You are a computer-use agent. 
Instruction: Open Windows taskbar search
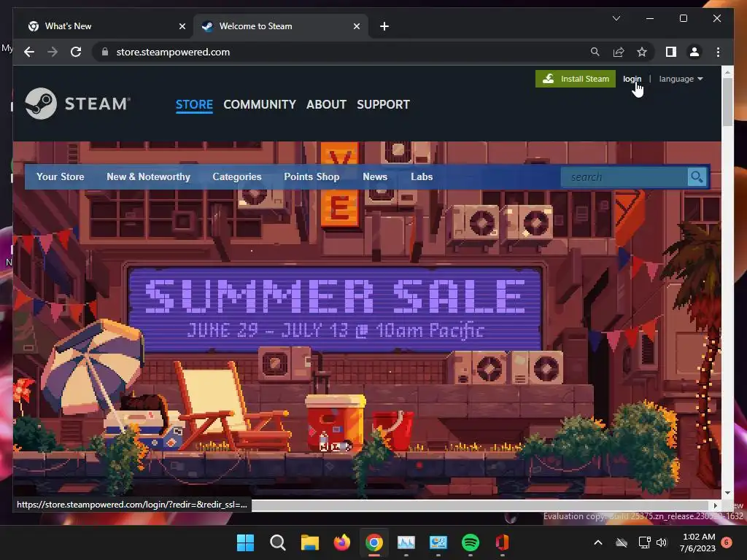pyautogui.click(x=277, y=542)
